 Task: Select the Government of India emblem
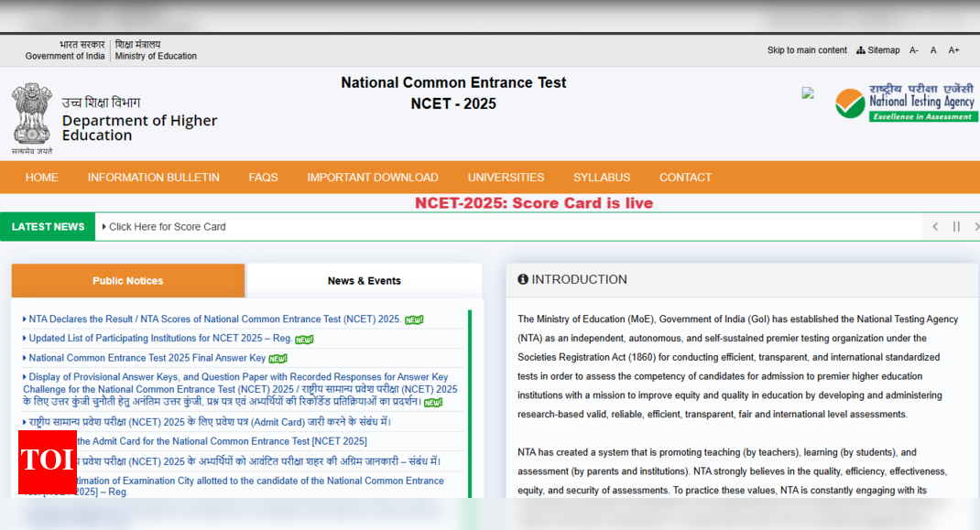point(32,114)
